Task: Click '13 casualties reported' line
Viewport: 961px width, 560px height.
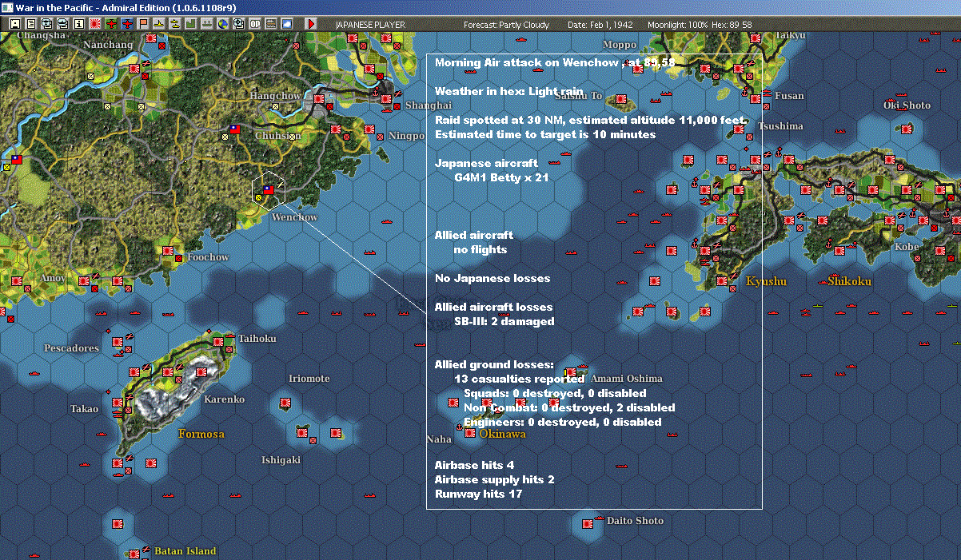Action: pyautogui.click(x=519, y=379)
